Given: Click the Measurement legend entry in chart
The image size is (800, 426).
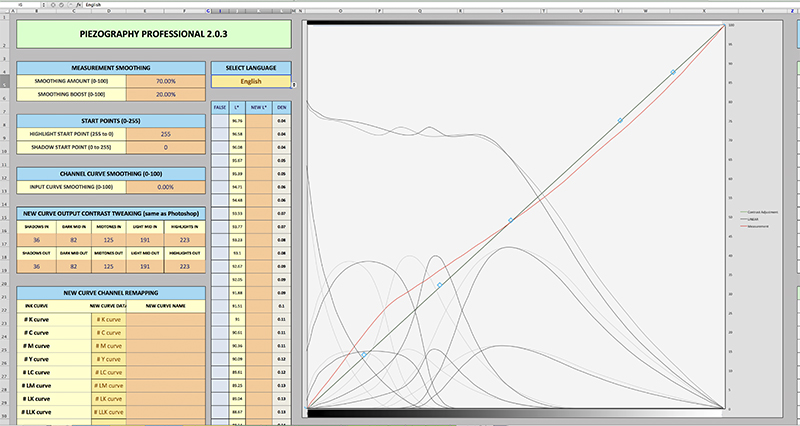Looking at the screenshot, I should point(755,228).
